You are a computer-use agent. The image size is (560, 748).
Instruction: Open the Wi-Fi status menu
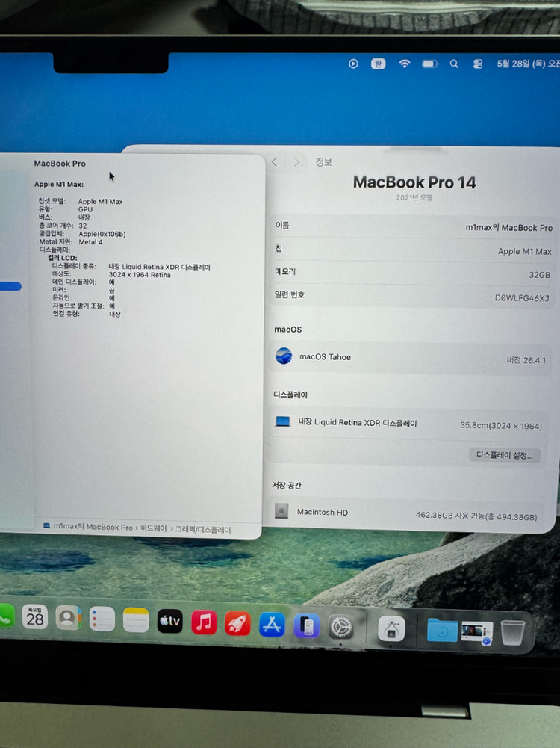click(404, 64)
